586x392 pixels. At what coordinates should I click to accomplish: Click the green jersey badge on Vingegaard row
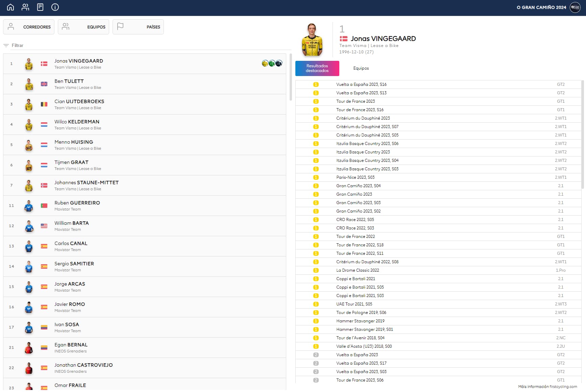pos(272,63)
